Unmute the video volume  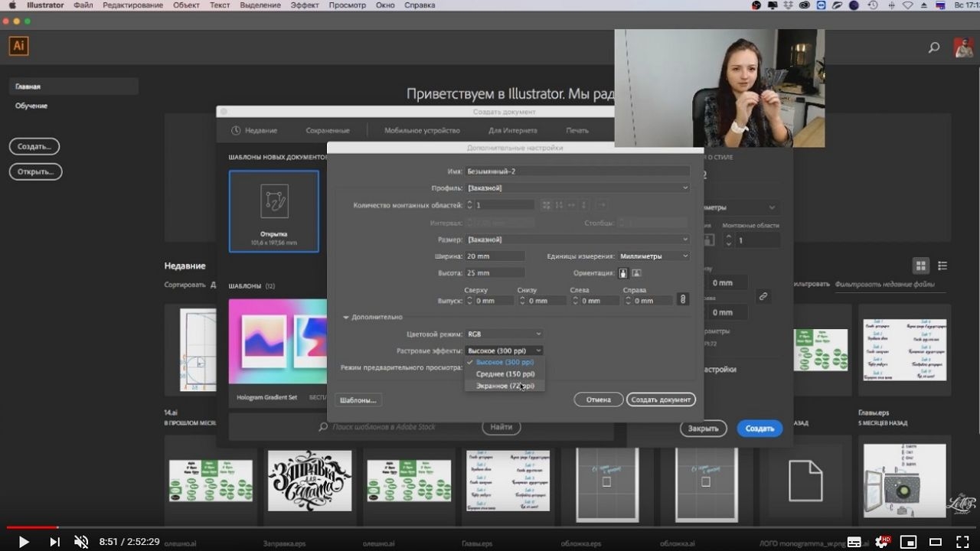(81, 542)
